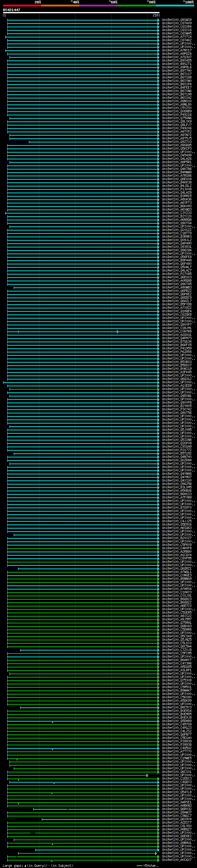This screenshot has height=868, width=197.
Task: Select the UniRef100_C4QQY3 label
Action: tap(177, 782)
